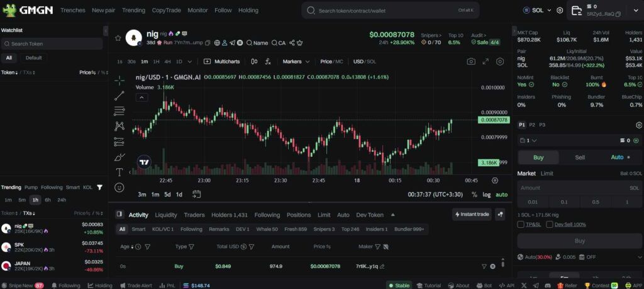Image resolution: width=644 pixels, height=289 pixels.
Task: Select the 4H timeframe
Action: pyautogui.click(x=167, y=62)
